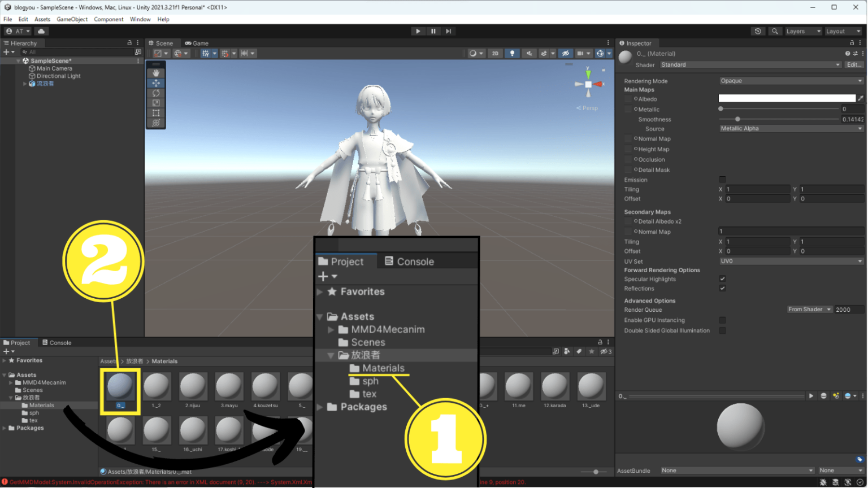Open the GameObject menu

pyautogui.click(x=72, y=19)
